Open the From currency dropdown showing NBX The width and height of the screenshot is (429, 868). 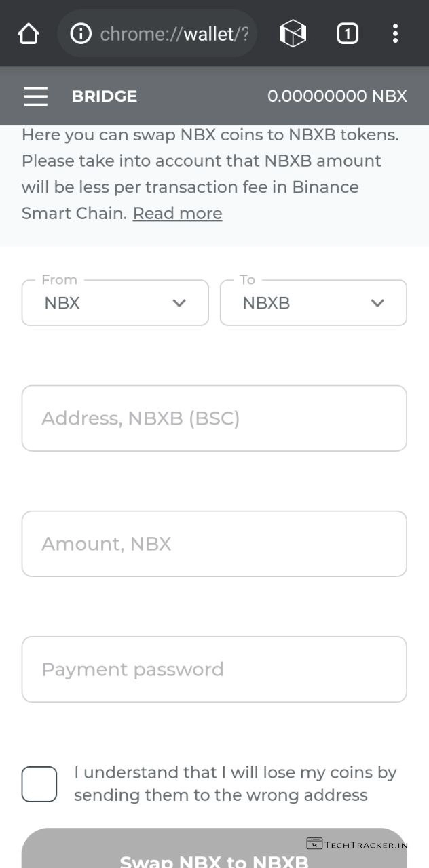tap(115, 303)
